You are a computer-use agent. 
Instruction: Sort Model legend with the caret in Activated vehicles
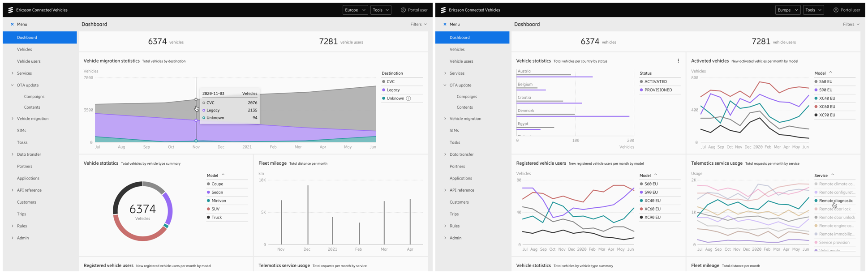[x=830, y=73]
